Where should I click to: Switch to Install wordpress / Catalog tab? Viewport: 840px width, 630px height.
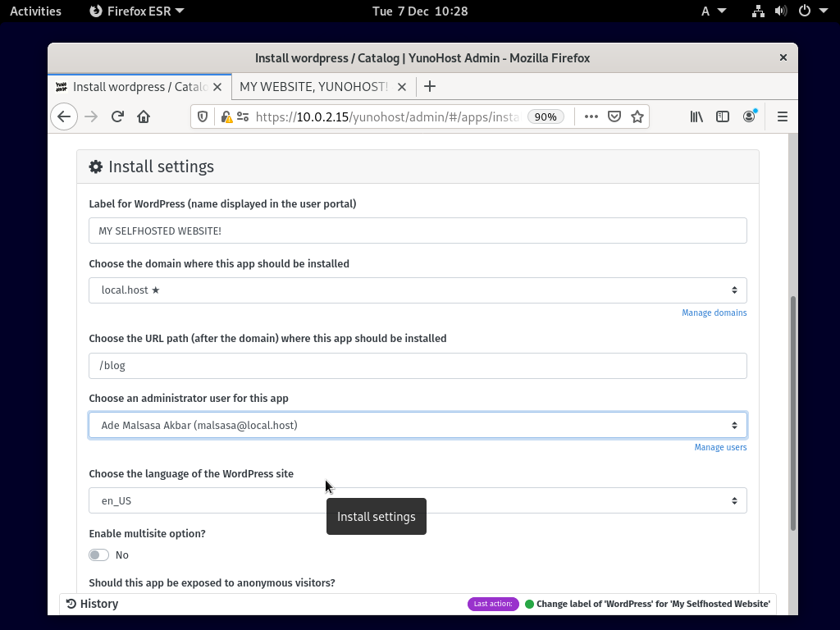(x=139, y=87)
